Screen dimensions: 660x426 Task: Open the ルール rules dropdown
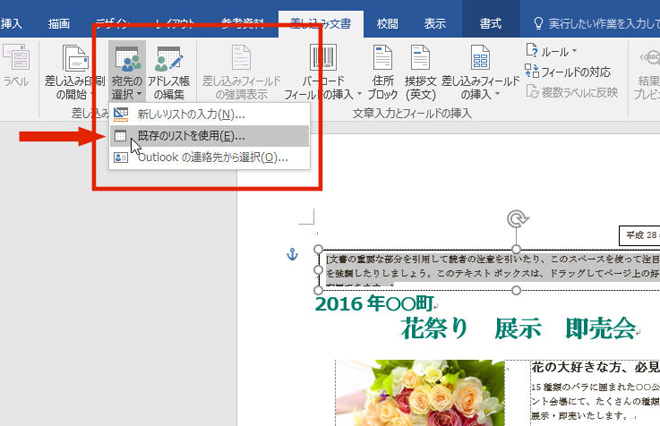(551, 51)
